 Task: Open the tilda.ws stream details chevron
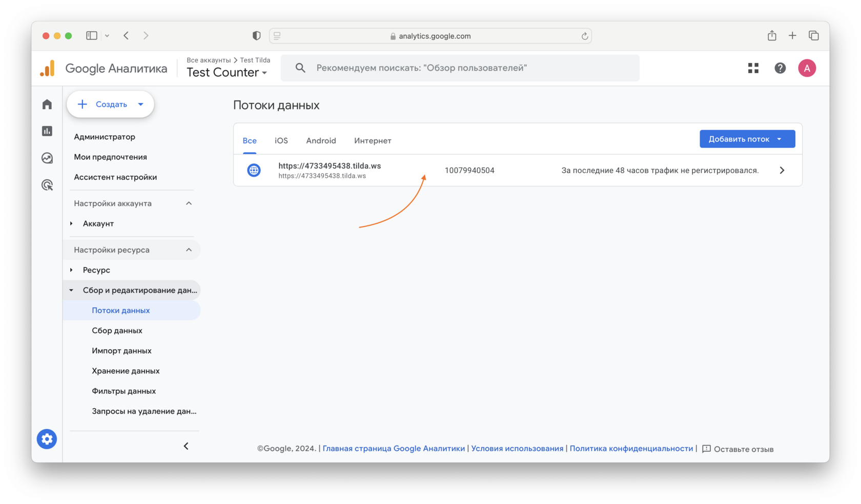(x=782, y=170)
